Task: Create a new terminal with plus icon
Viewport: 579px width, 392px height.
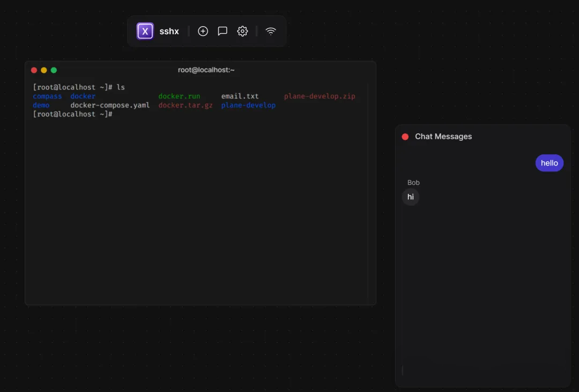Action: (203, 31)
